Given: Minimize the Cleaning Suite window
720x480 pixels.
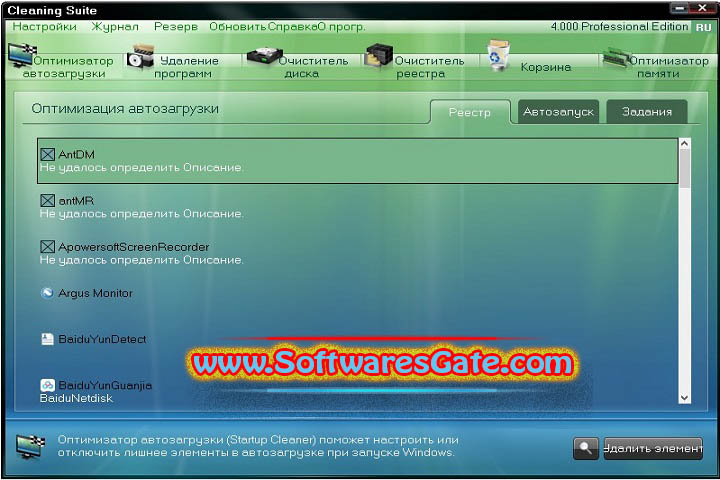Looking at the screenshot, I should [x=679, y=8].
